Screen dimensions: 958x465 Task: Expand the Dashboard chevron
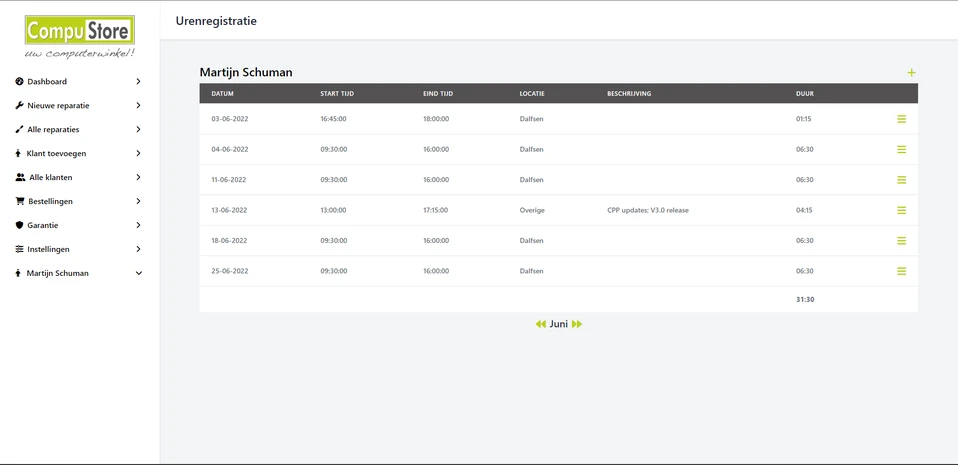click(x=139, y=81)
